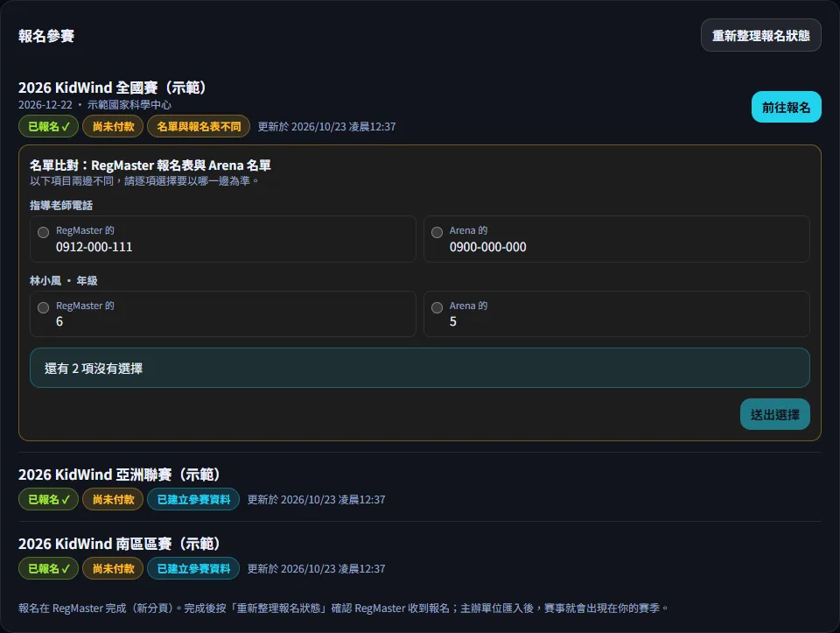
Task: Click the 還有 2 項沒有選擇 notice
Action: pos(419,369)
